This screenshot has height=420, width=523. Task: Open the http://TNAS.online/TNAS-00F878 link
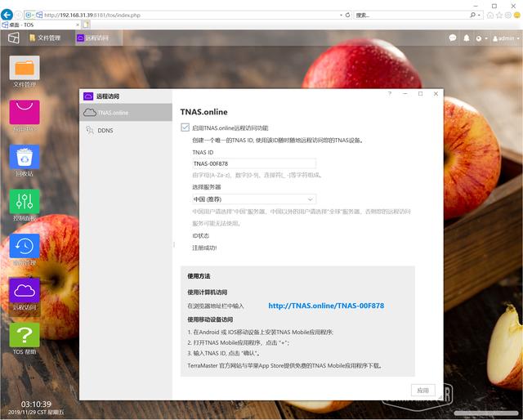tap(326, 306)
